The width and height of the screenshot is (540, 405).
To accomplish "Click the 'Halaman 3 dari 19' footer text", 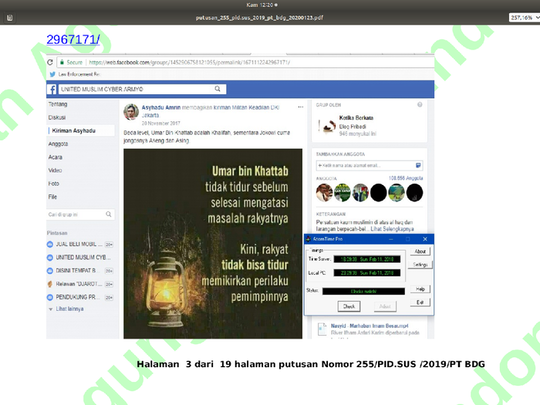I will pos(311,364).
